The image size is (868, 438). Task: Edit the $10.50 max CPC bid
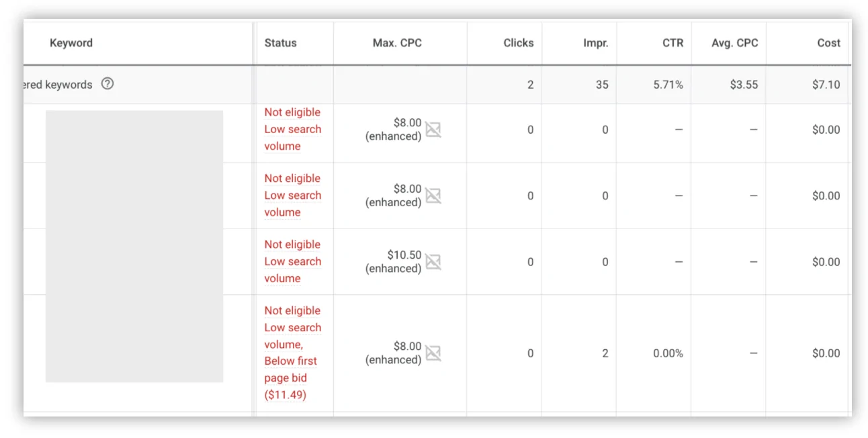pyautogui.click(x=404, y=255)
